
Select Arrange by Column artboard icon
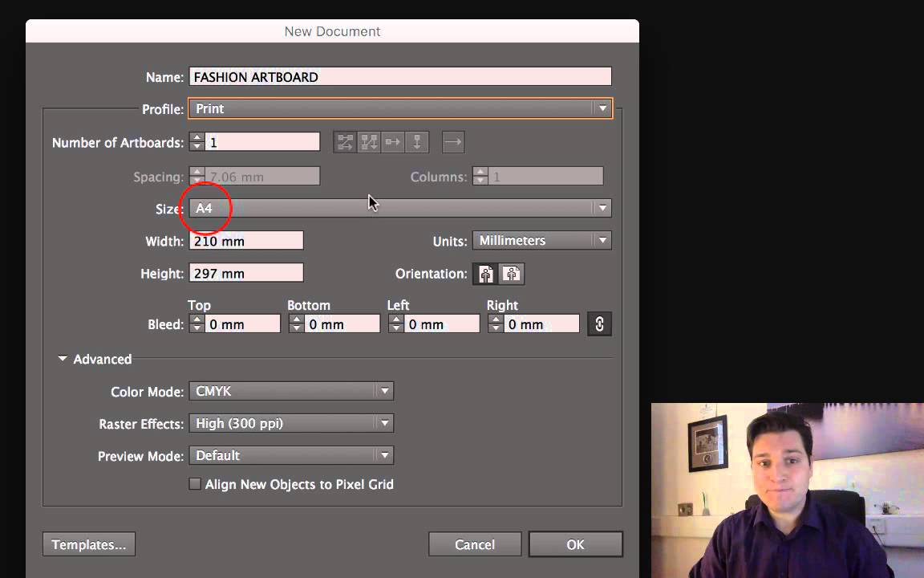(x=416, y=142)
